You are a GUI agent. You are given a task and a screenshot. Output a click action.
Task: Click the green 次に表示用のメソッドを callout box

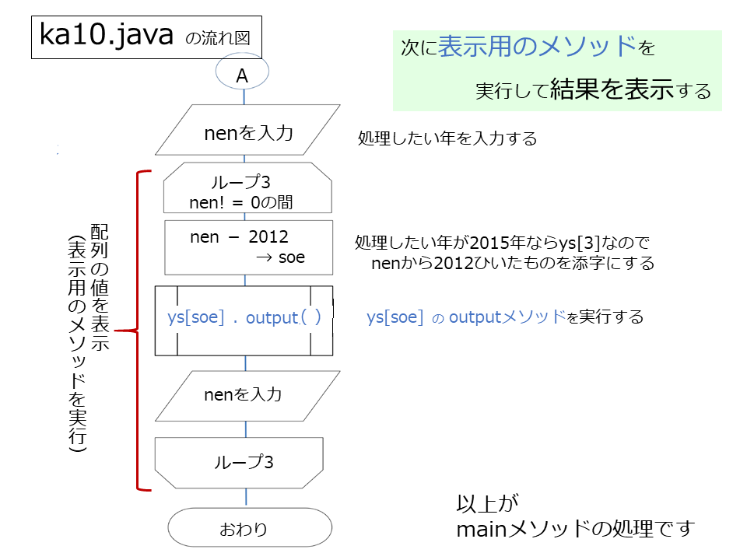click(x=557, y=71)
